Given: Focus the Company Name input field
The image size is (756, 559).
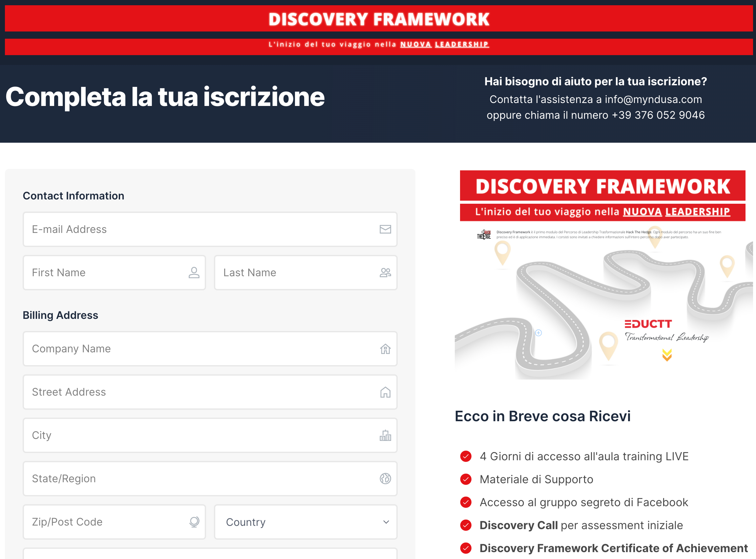Looking at the screenshot, I should 210,349.
